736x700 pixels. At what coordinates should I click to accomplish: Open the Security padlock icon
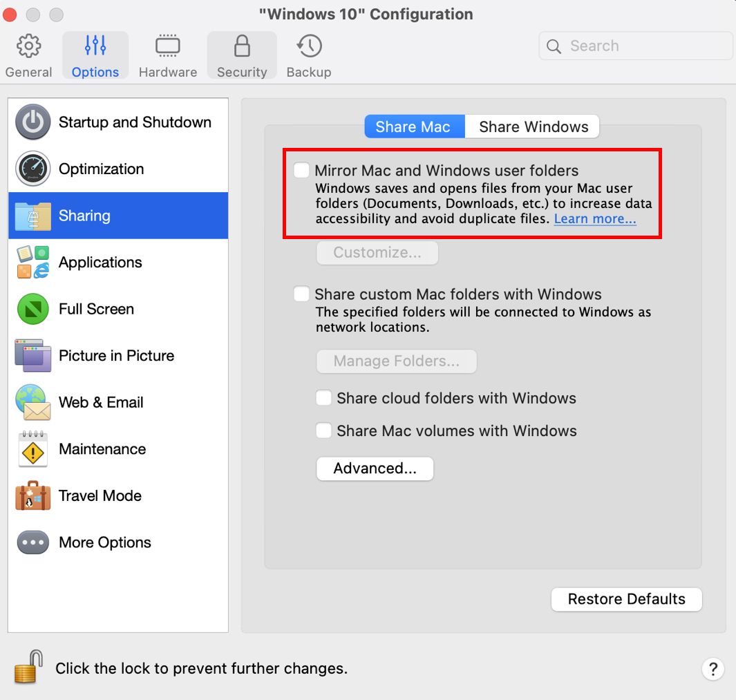pyautogui.click(x=242, y=46)
